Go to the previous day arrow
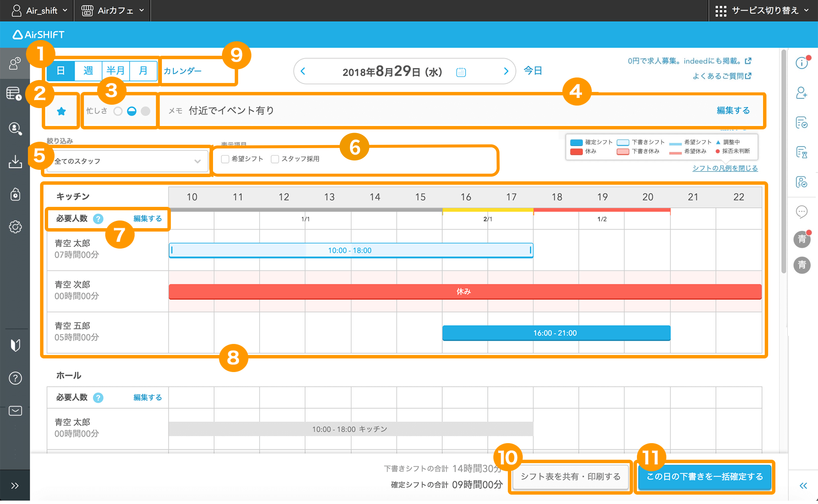Screen dimensions: 818x504 tap(303, 71)
